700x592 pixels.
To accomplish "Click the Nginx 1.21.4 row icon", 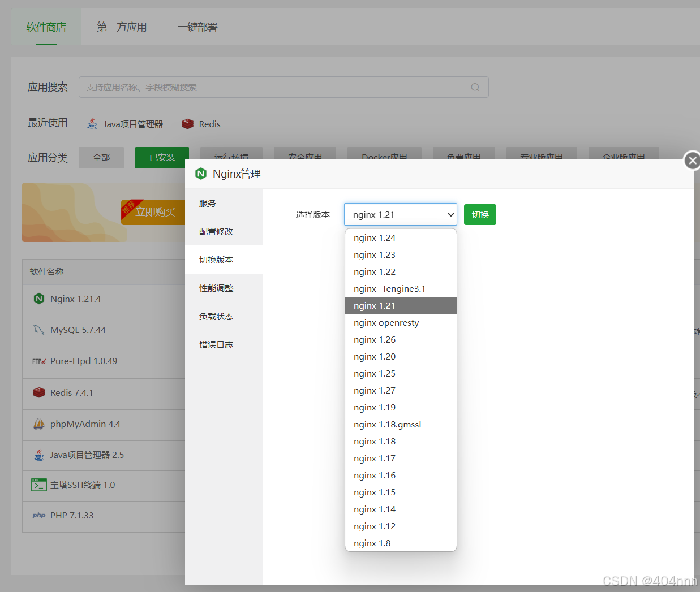I will point(39,299).
